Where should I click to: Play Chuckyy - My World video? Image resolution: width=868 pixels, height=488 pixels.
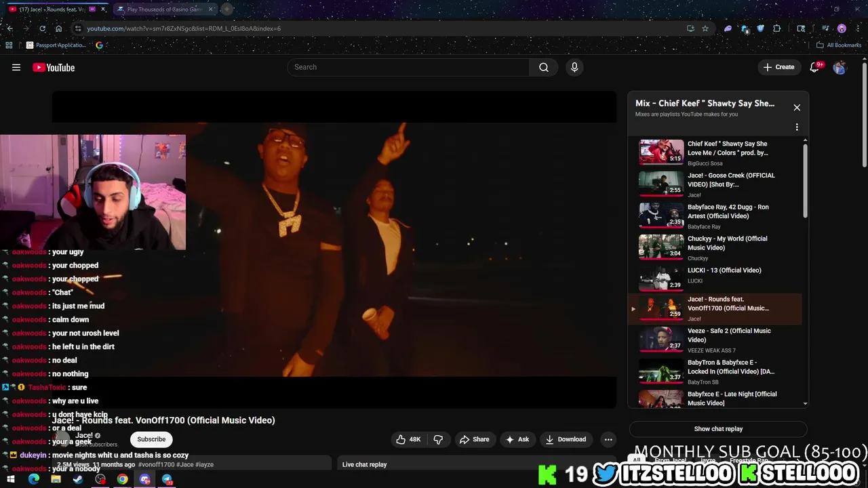click(716, 247)
